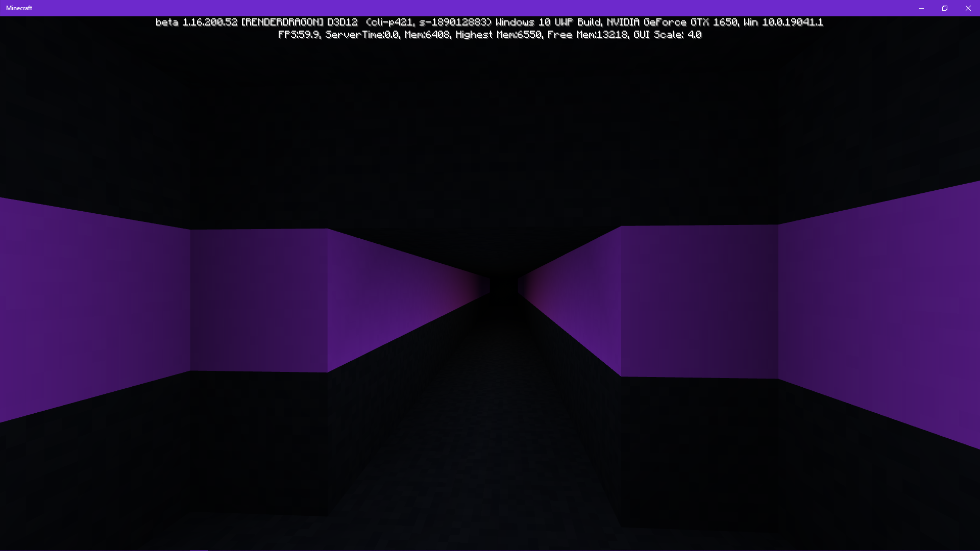Close the Minecraft window
Image resolution: width=980 pixels, height=551 pixels.
(968, 8)
